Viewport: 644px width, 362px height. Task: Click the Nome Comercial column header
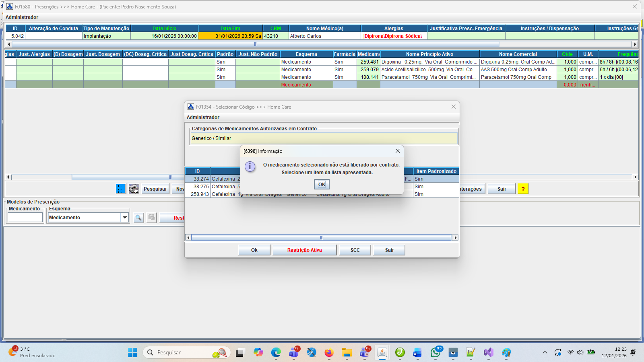518,54
